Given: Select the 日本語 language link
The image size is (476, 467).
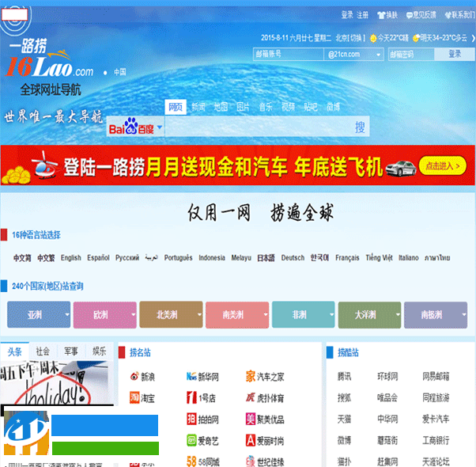Looking at the screenshot, I should click(x=266, y=258).
